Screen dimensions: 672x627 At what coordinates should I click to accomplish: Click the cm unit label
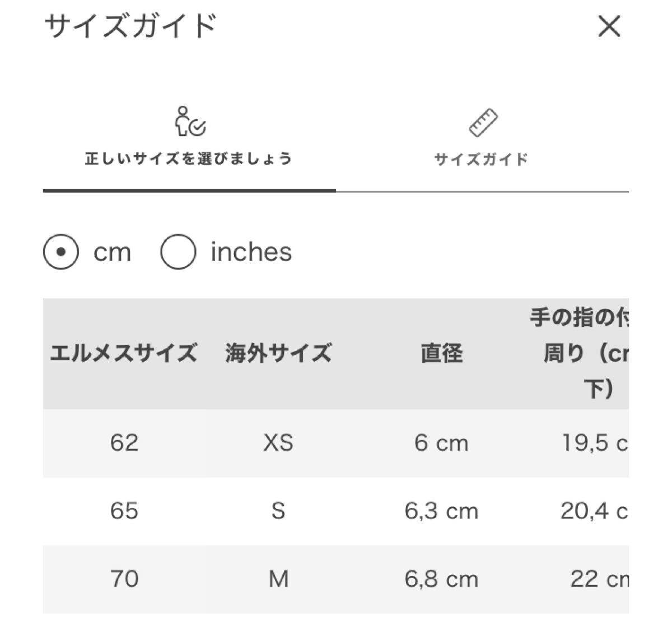click(x=112, y=252)
